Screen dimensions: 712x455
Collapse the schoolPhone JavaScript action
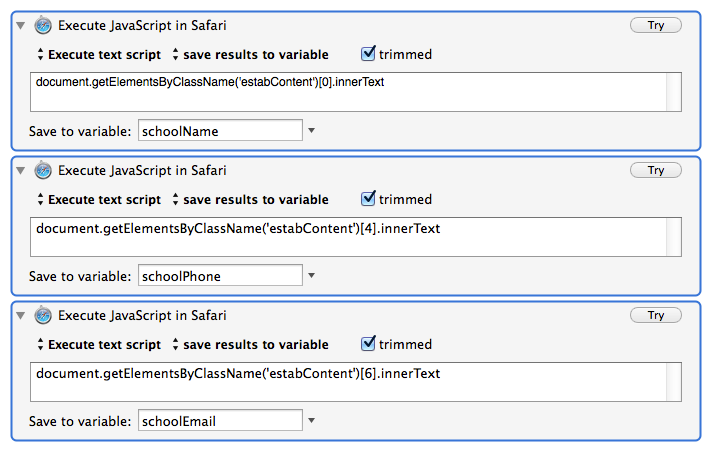tap(20, 170)
